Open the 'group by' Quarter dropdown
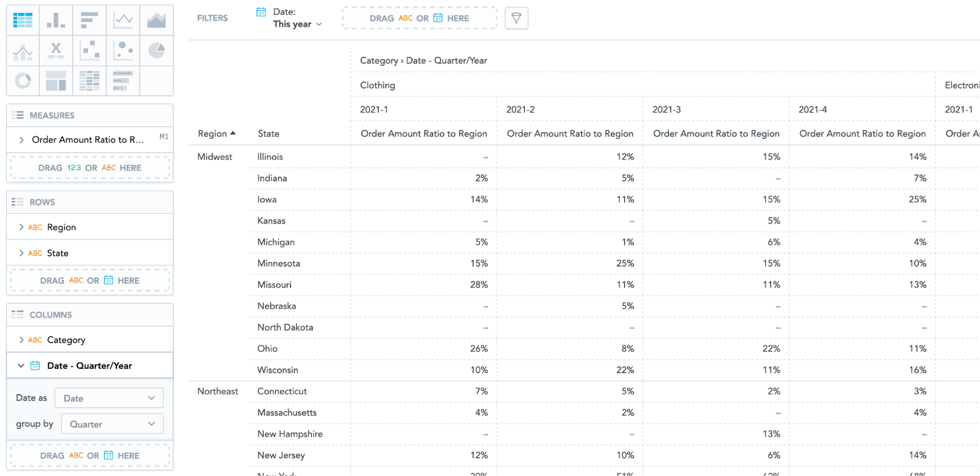Viewport: 980px width, 476px height. [x=112, y=424]
